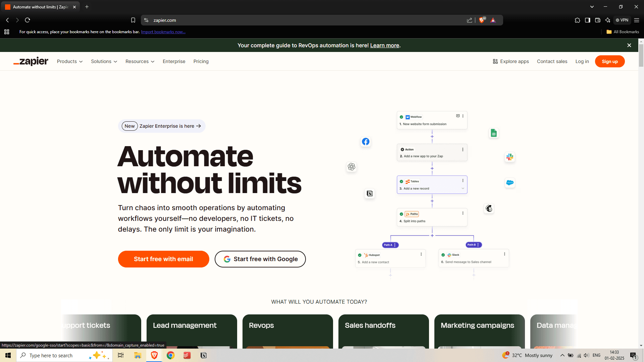Follow the Learn more banner link
The image size is (644, 362).
tap(384, 45)
